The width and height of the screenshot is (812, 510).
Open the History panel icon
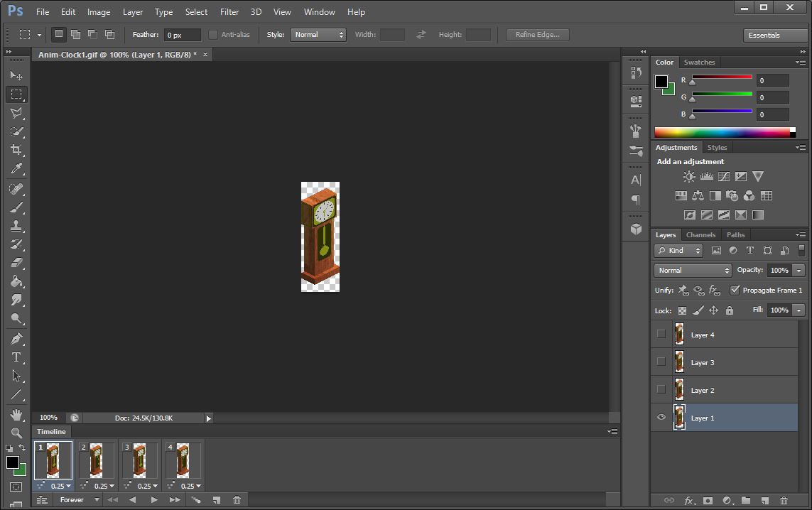636,73
